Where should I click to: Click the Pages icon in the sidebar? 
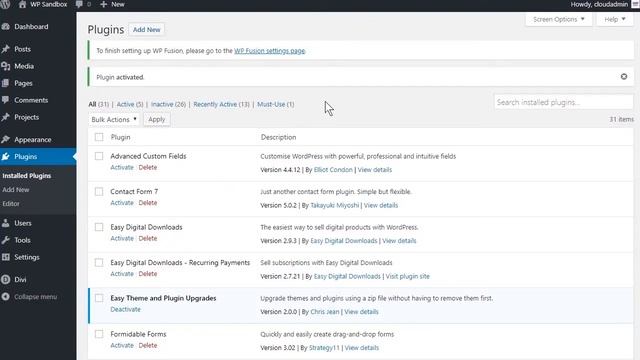click(x=5, y=83)
